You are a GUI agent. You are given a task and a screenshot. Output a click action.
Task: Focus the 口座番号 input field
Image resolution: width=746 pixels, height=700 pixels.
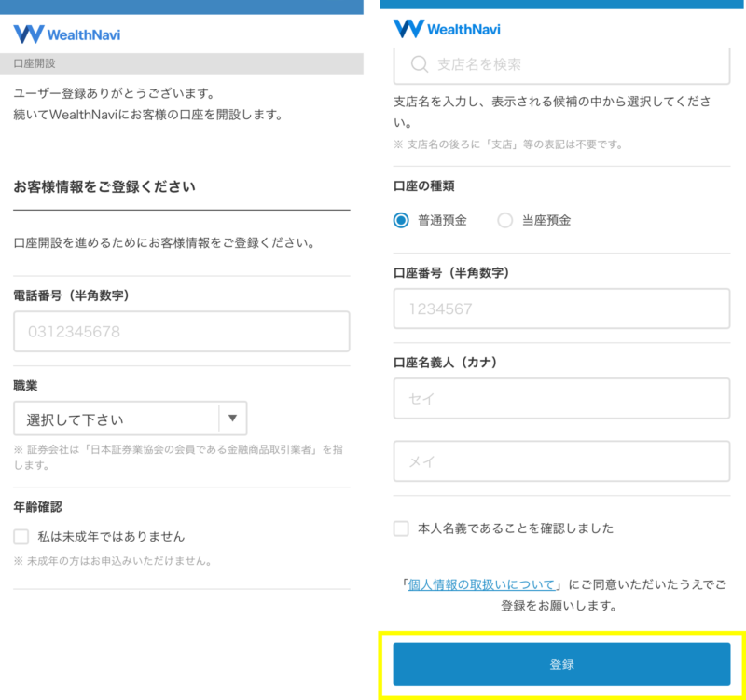click(x=562, y=309)
